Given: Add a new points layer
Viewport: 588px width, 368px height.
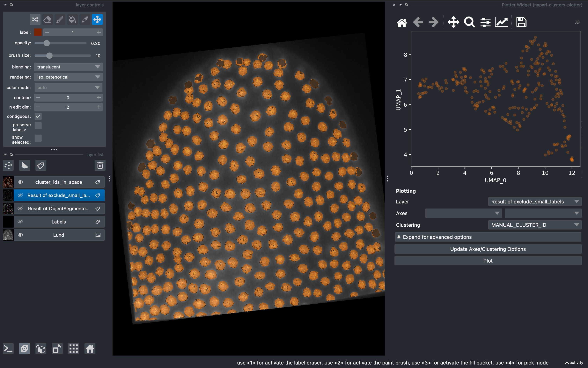Looking at the screenshot, I should [8, 165].
